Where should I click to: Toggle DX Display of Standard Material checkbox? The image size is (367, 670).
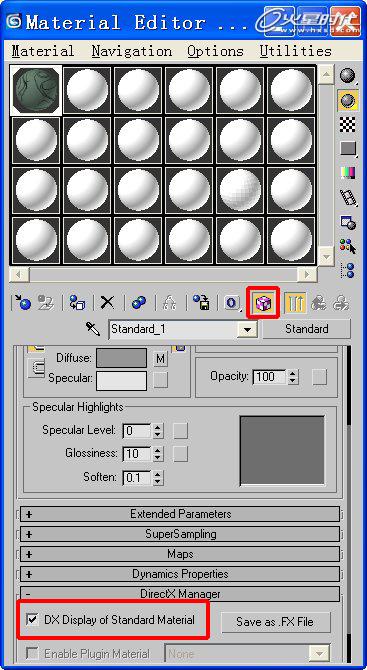[x=32, y=620]
